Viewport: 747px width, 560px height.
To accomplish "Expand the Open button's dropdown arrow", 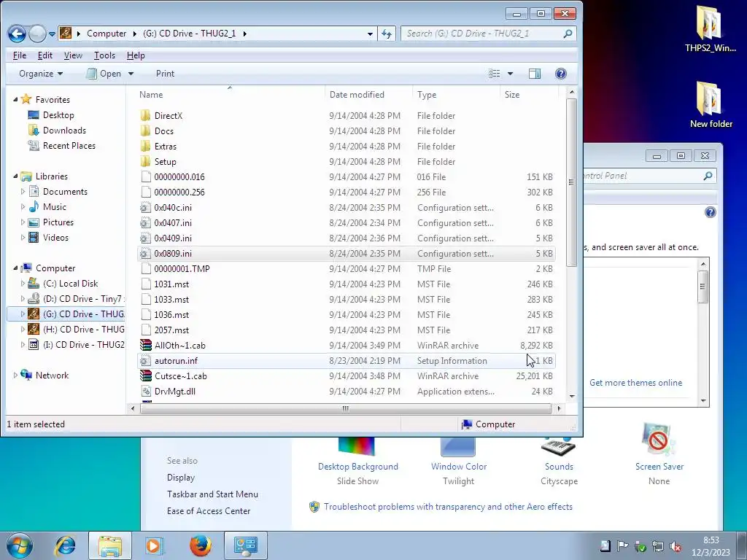I will pyautogui.click(x=131, y=74).
